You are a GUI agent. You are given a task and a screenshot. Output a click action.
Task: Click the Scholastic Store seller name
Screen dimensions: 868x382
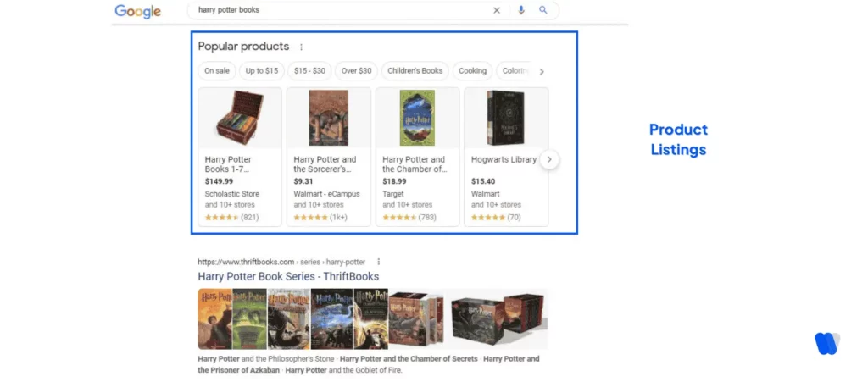pos(232,194)
